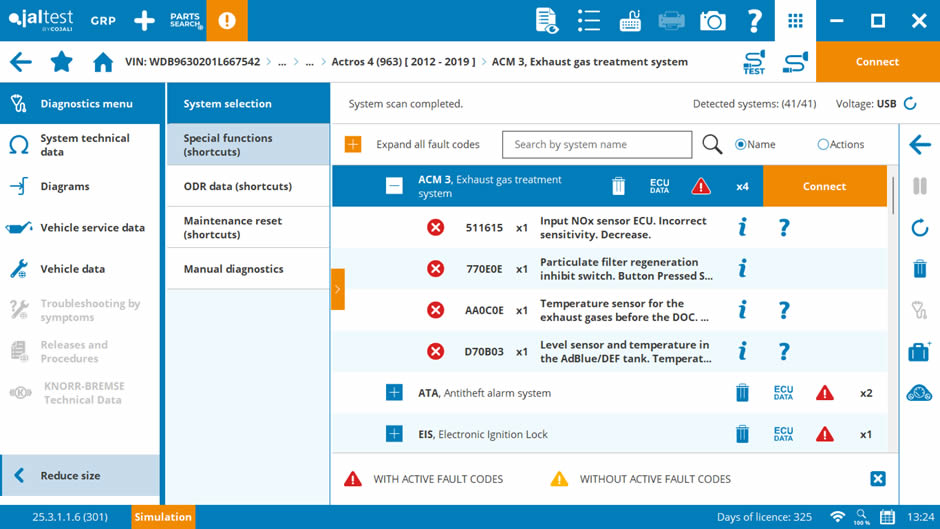Viewport: 940px width, 529px height.
Task: Select the Name radio option
Action: click(x=740, y=145)
